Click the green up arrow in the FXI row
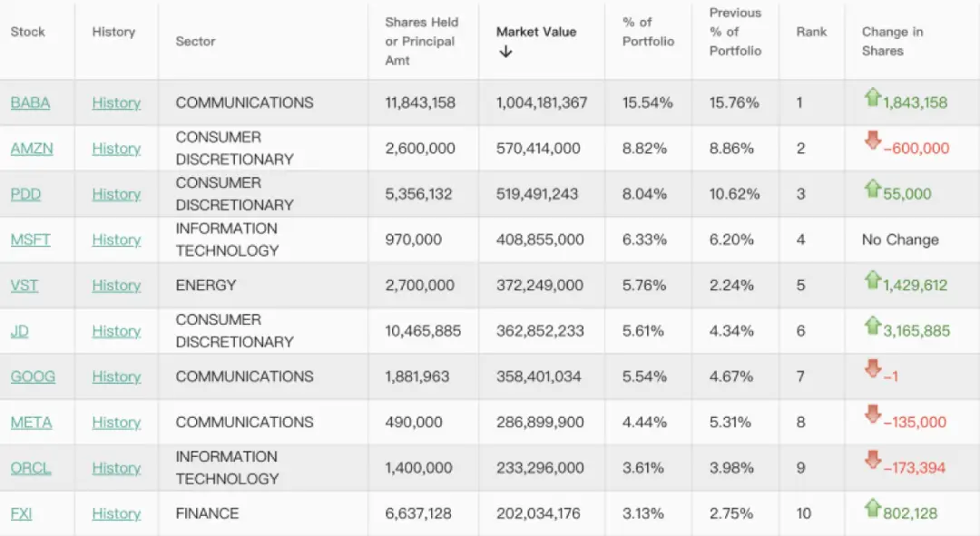980x536 pixels. (x=872, y=507)
